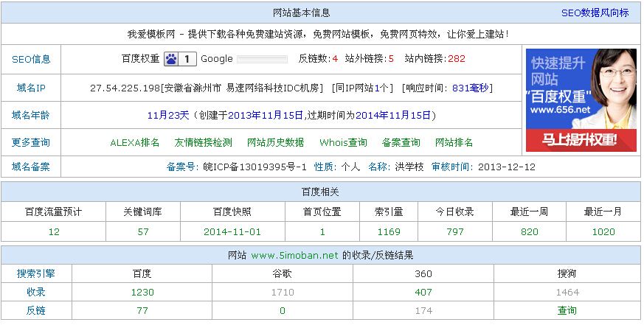This screenshot has width=644, height=325.
Task: Click creation date 2013年11月15日
Action: point(266,115)
